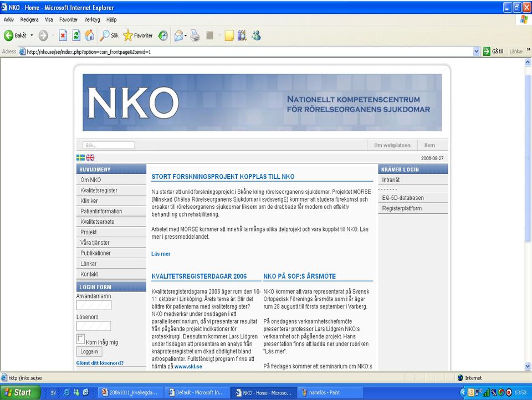
Task: Open the Redigera menu
Action: tap(29, 20)
